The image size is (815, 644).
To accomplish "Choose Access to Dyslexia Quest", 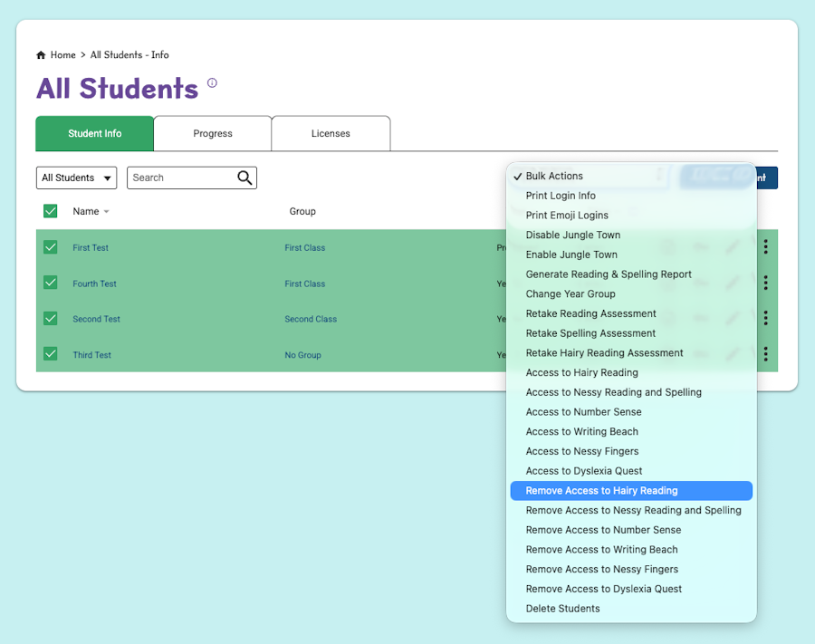I will [631, 471].
